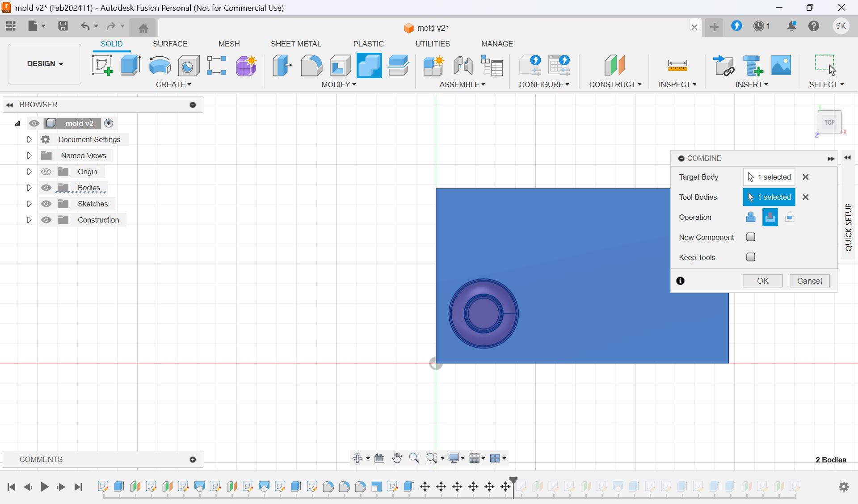The width and height of the screenshot is (858, 504).
Task: Click the Construct offset plane icon
Action: [x=615, y=65]
